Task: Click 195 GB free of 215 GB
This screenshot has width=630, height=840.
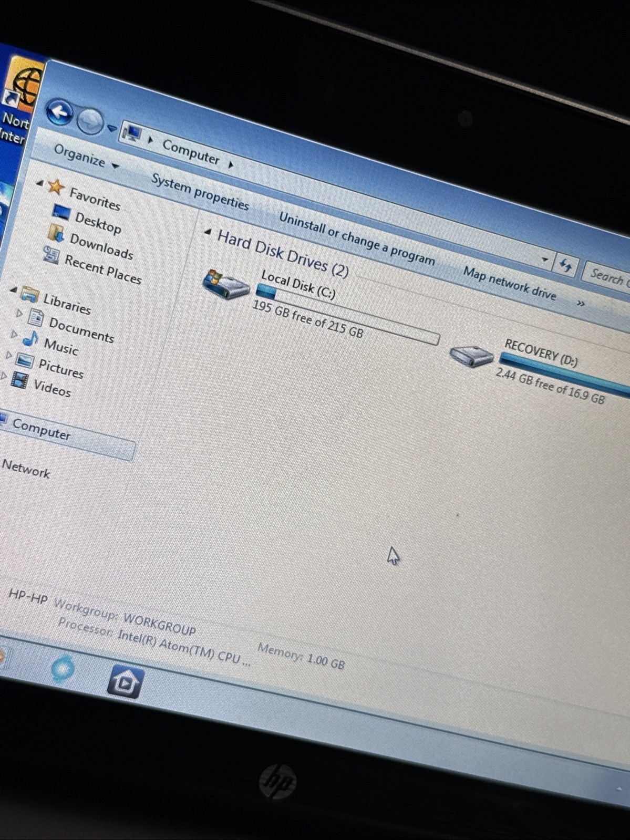Action: [x=308, y=320]
